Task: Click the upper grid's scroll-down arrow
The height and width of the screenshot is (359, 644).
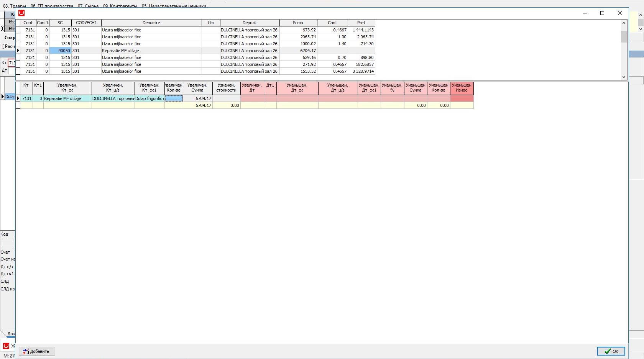Action: pos(624,77)
